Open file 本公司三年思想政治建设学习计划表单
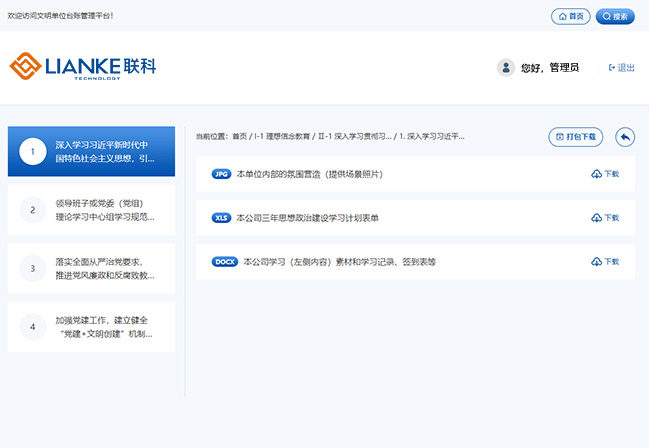 click(x=307, y=217)
